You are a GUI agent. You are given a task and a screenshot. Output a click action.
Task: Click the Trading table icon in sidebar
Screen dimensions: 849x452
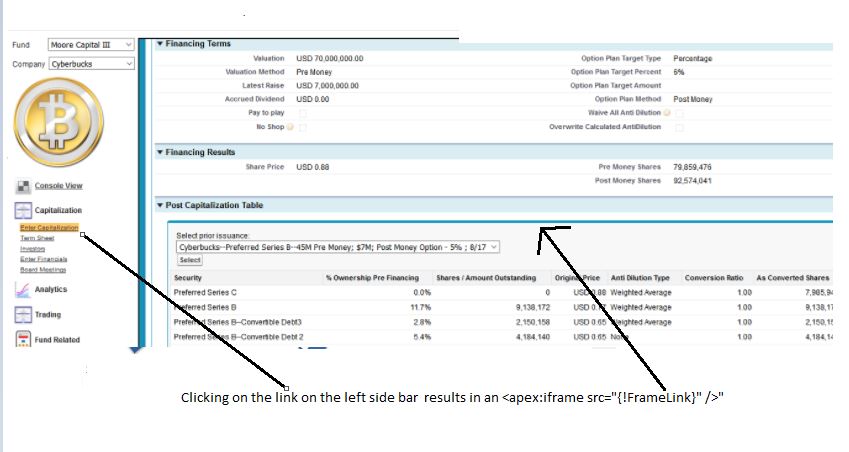pos(23,315)
